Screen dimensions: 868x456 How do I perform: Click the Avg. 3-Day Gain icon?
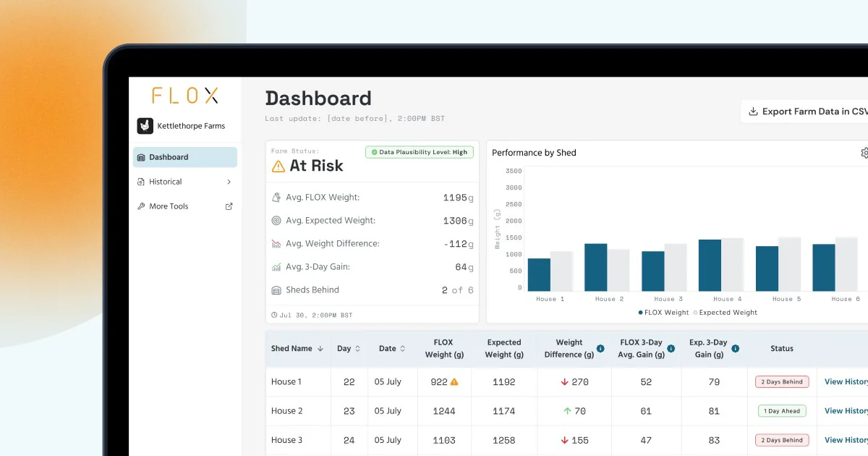coord(276,267)
